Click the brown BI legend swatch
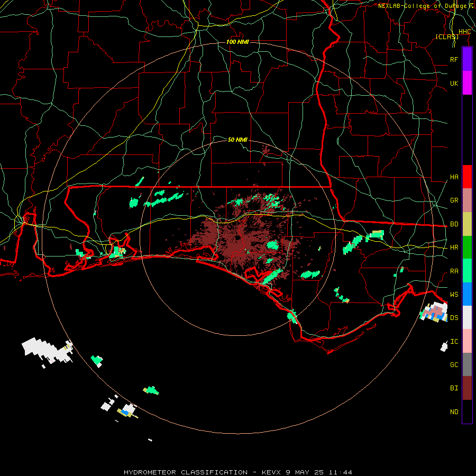This screenshot has height=476, width=476. tap(467, 388)
